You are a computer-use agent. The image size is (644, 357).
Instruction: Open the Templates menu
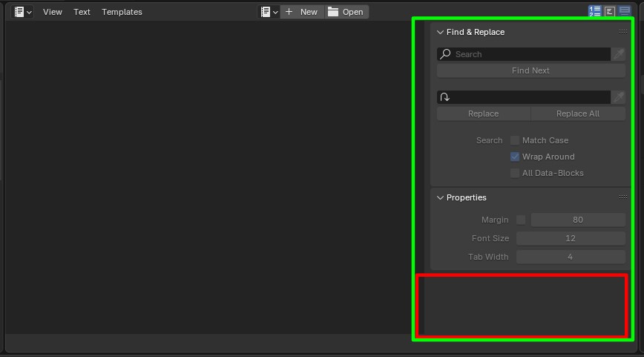click(122, 12)
